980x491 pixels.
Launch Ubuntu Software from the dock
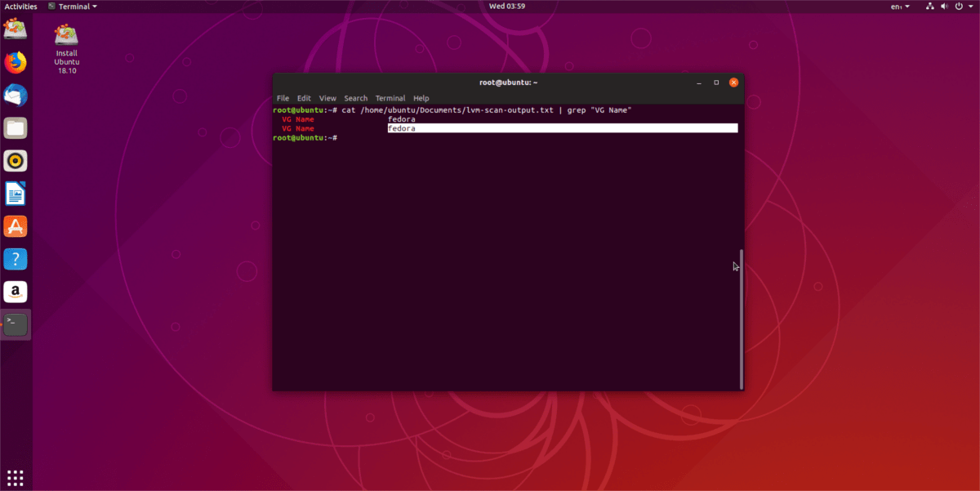click(16, 226)
